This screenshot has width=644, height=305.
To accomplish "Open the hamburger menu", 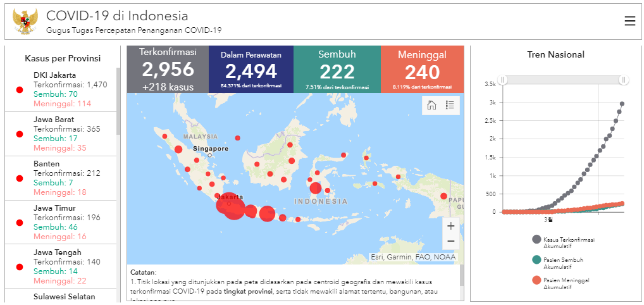I will 629,21.
